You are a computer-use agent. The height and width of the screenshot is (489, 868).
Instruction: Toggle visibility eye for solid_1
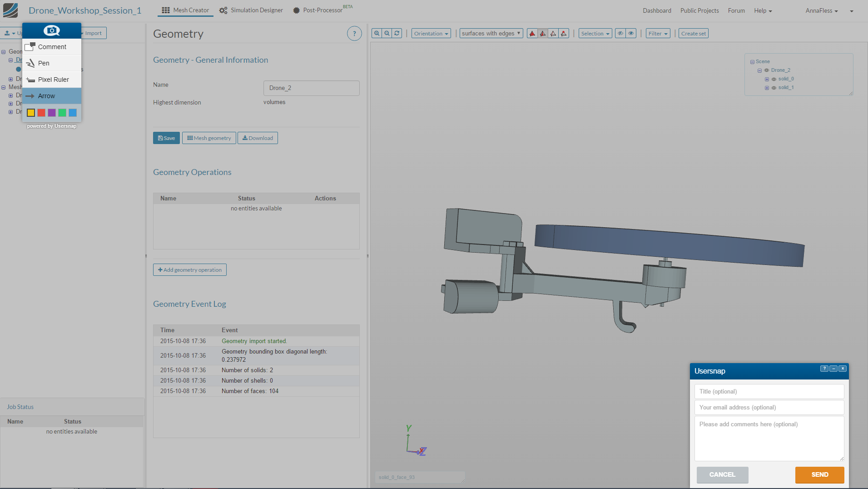(774, 88)
